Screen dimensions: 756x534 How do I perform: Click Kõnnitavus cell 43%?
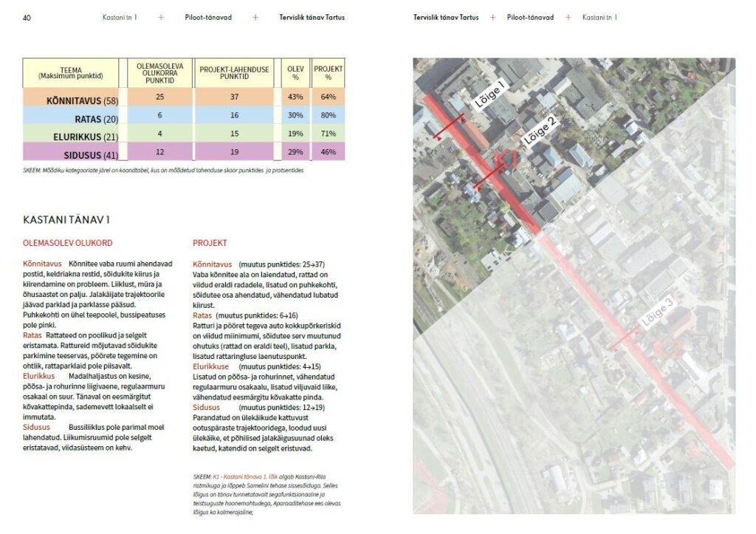pyautogui.click(x=295, y=97)
